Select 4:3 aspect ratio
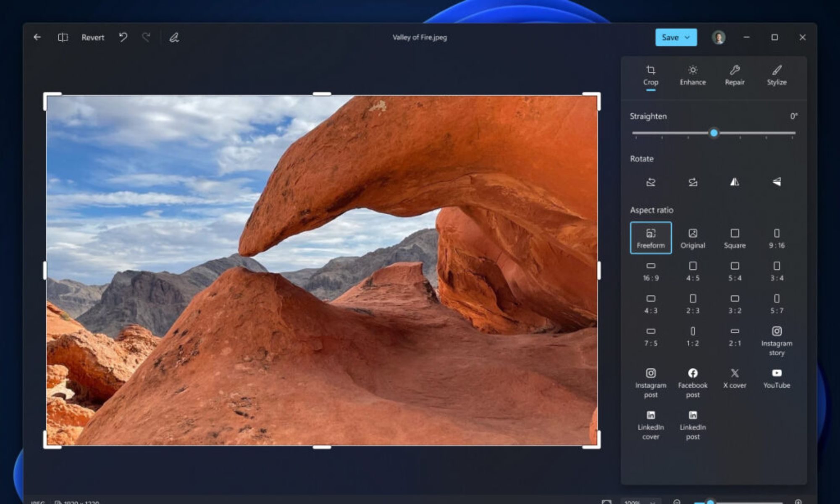 click(x=651, y=304)
